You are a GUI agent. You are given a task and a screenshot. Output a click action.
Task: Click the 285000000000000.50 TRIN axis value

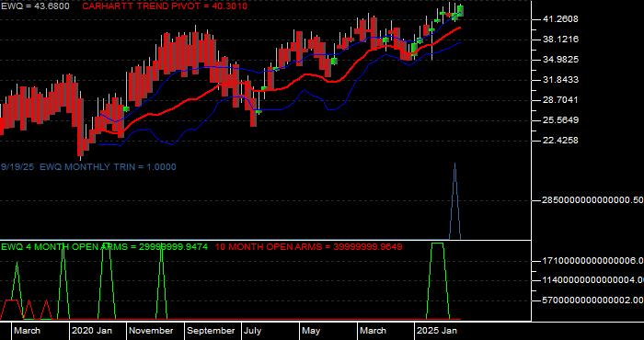pyautogui.click(x=593, y=200)
